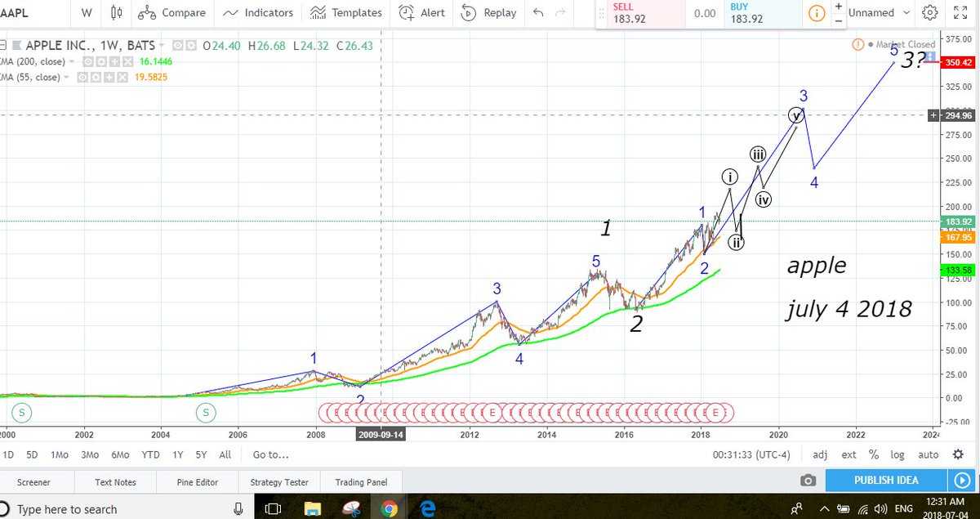
Task: Decrease order quantity with minus
Action: point(839,20)
